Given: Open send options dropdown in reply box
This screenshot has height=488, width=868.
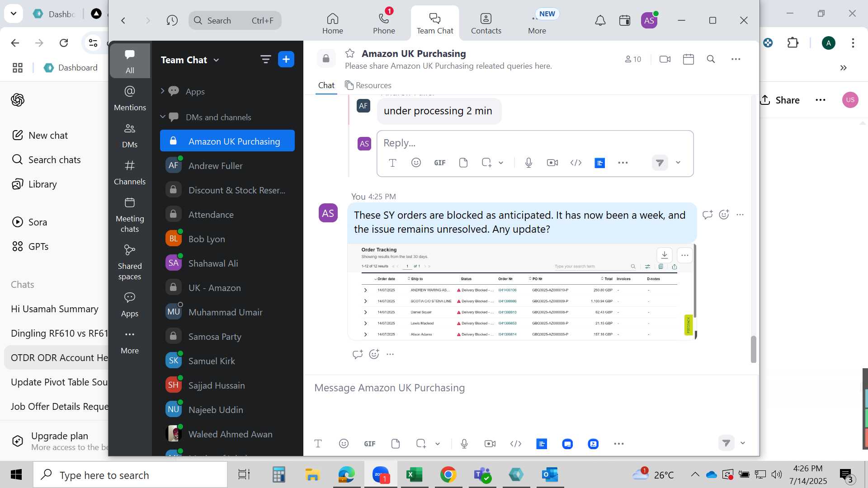Looking at the screenshot, I should coord(678,163).
